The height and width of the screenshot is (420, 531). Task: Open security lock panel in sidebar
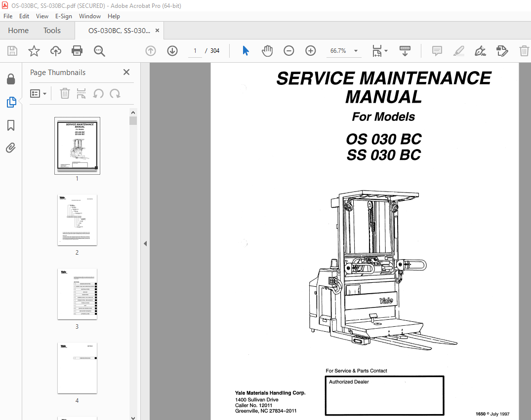(x=11, y=79)
